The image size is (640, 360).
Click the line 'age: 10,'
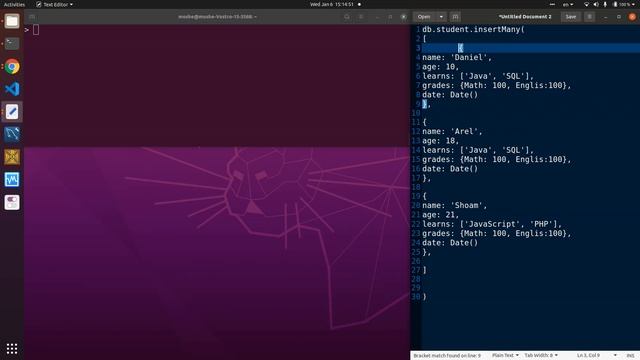pyautogui.click(x=440, y=67)
